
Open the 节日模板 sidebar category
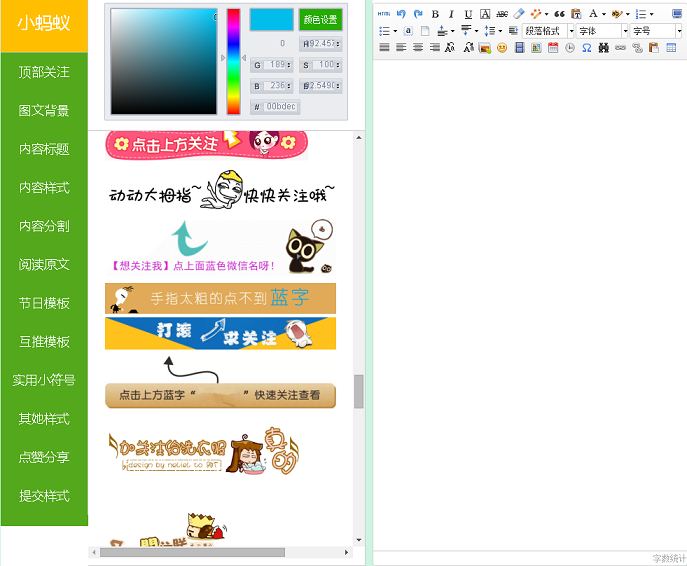click(44, 303)
